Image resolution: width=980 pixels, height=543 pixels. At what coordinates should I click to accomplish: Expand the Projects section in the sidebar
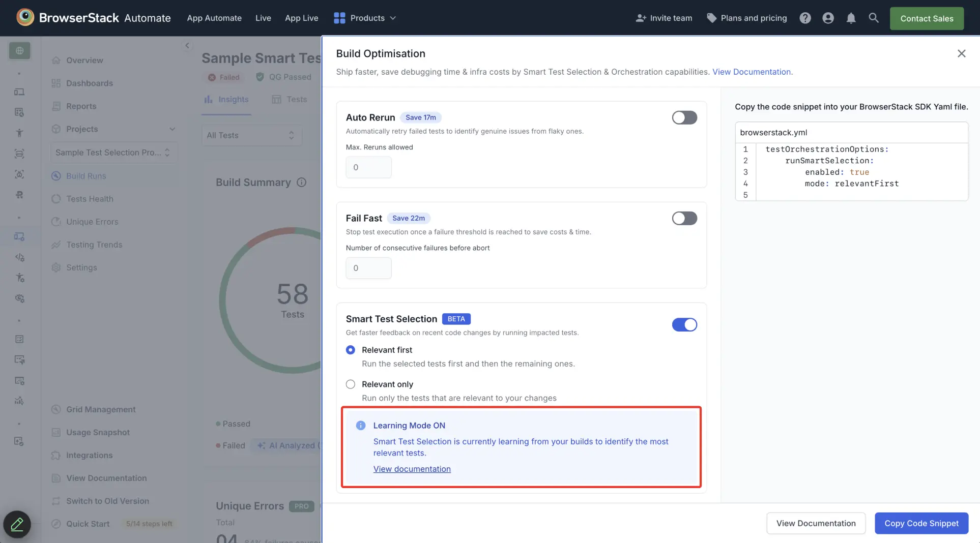tap(172, 129)
